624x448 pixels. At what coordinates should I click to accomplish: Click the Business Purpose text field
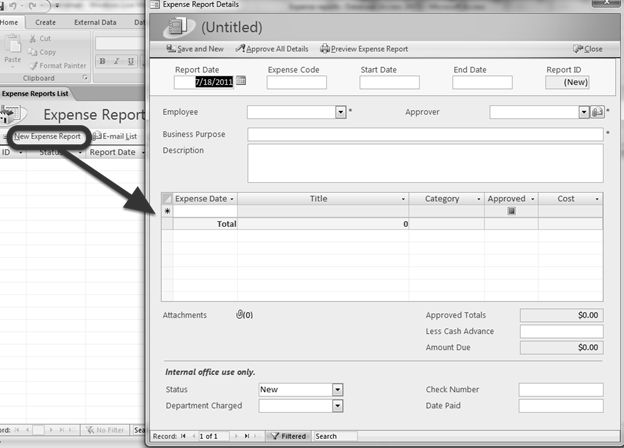tap(425, 134)
